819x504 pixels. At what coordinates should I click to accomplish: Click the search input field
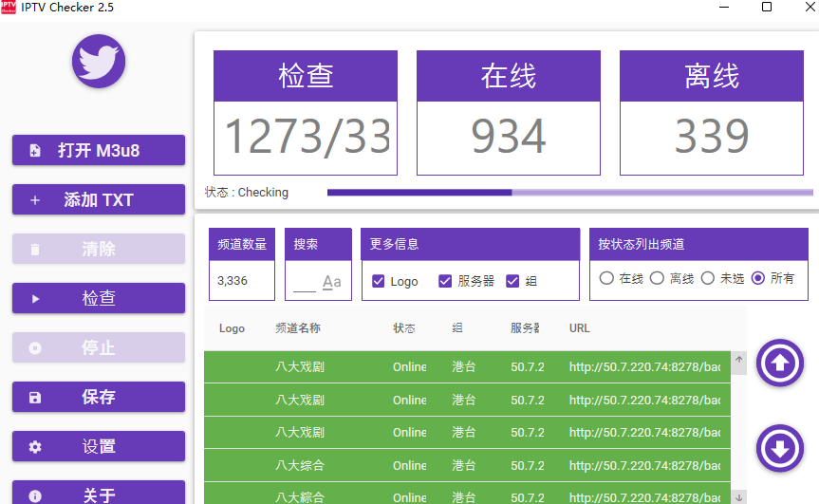click(305, 282)
